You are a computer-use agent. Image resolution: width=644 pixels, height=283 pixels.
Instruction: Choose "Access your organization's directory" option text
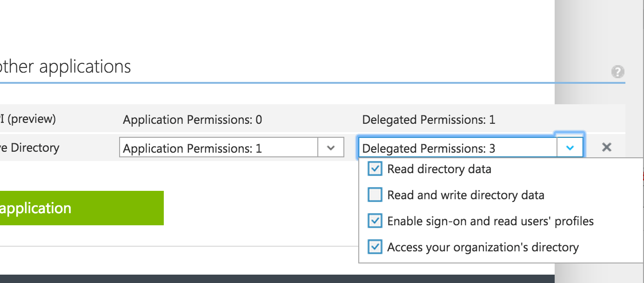(x=483, y=247)
